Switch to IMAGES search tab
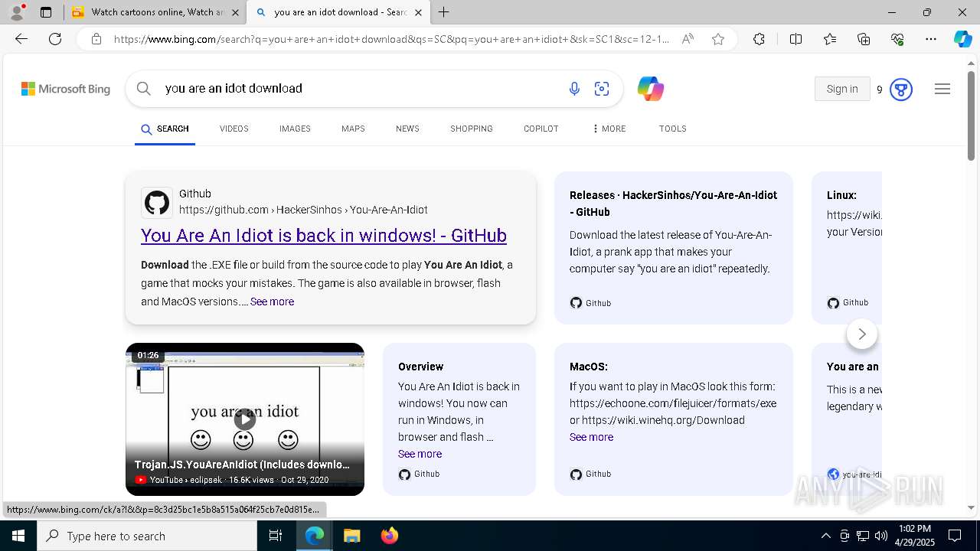Screen dimensions: 980x551 tap(295, 129)
